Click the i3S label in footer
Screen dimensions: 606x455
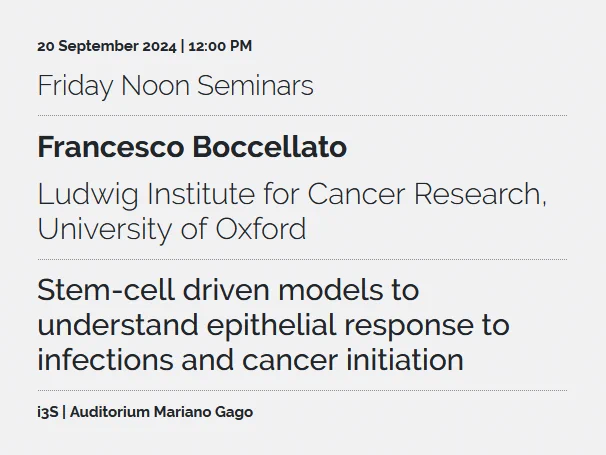[48, 412]
